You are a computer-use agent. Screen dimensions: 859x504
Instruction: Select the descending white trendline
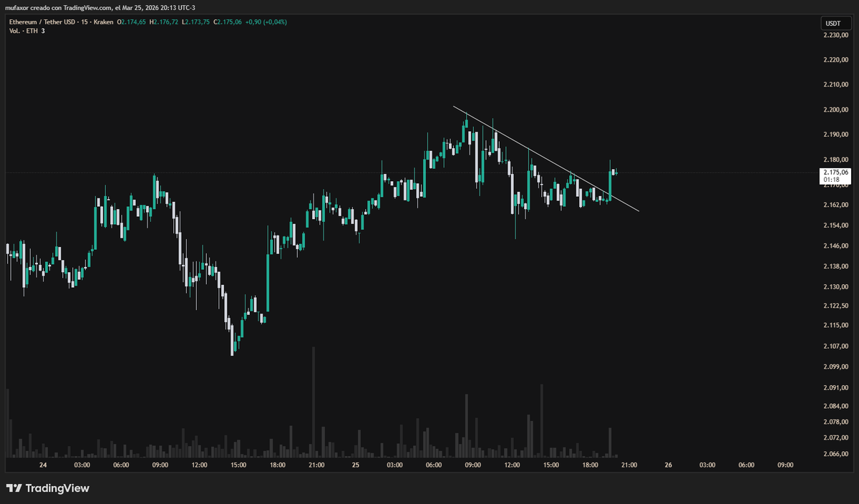coord(545,159)
